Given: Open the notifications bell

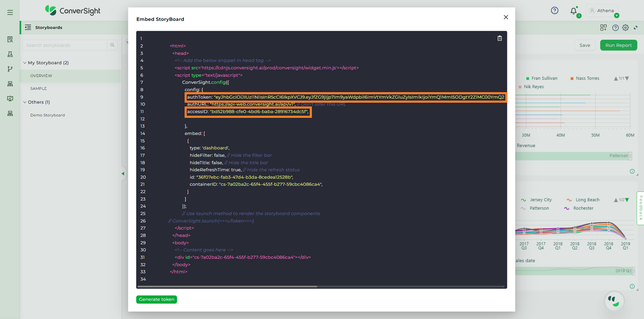Looking at the screenshot, I should pyautogui.click(x=574, y=11).
